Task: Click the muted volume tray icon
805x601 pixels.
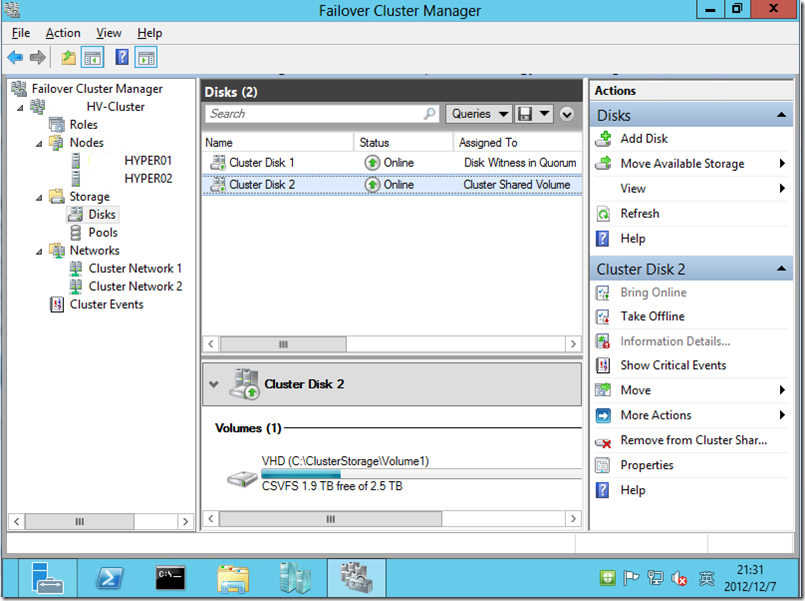Action: [680, 578]
